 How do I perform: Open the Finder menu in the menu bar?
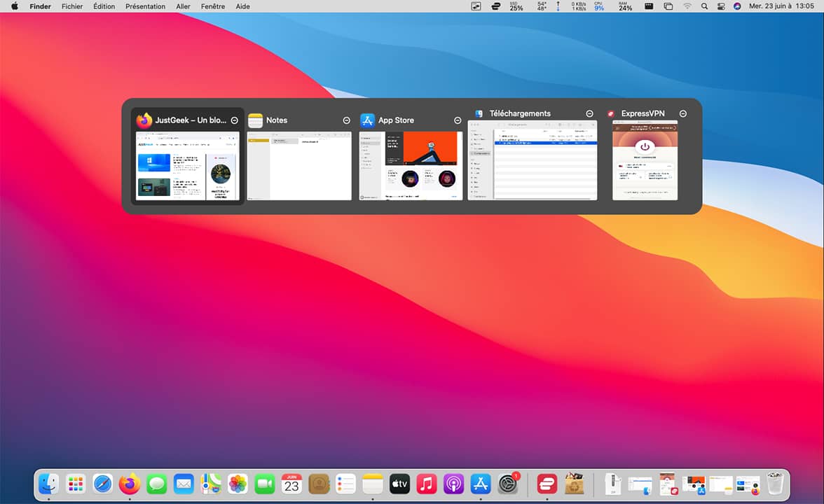point(41,6)
